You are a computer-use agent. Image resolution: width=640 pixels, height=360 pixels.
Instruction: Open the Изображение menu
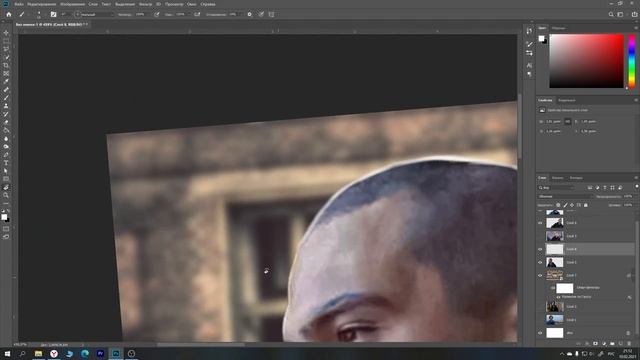(72, 4)
